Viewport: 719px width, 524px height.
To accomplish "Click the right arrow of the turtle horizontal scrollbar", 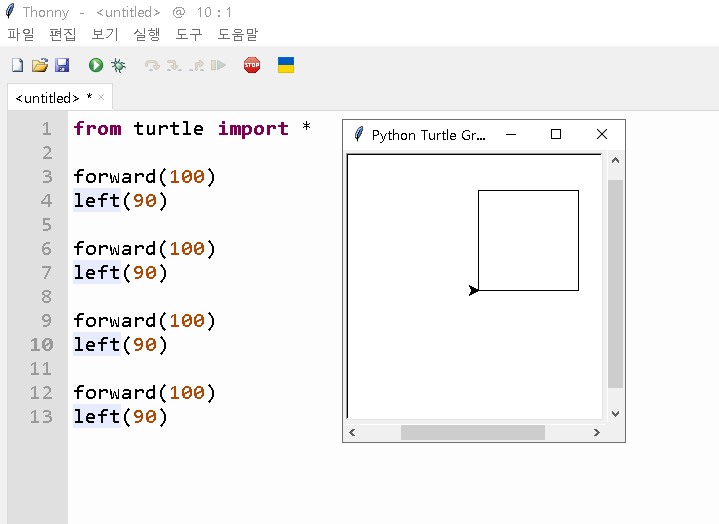I will click(597, 432).
